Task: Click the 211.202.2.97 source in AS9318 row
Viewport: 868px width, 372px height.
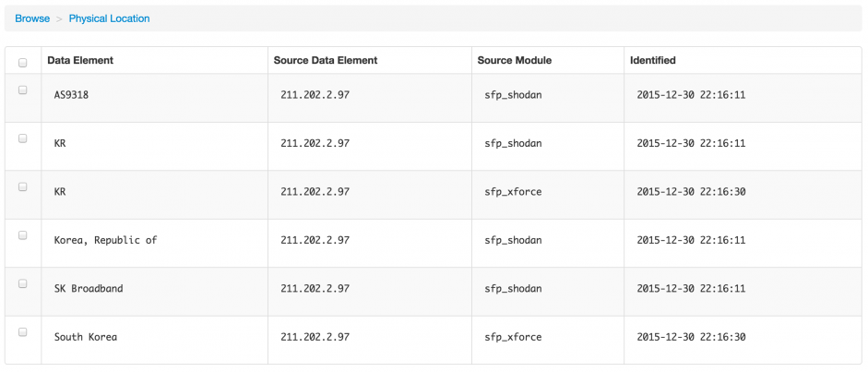Action: pos(315,95)
